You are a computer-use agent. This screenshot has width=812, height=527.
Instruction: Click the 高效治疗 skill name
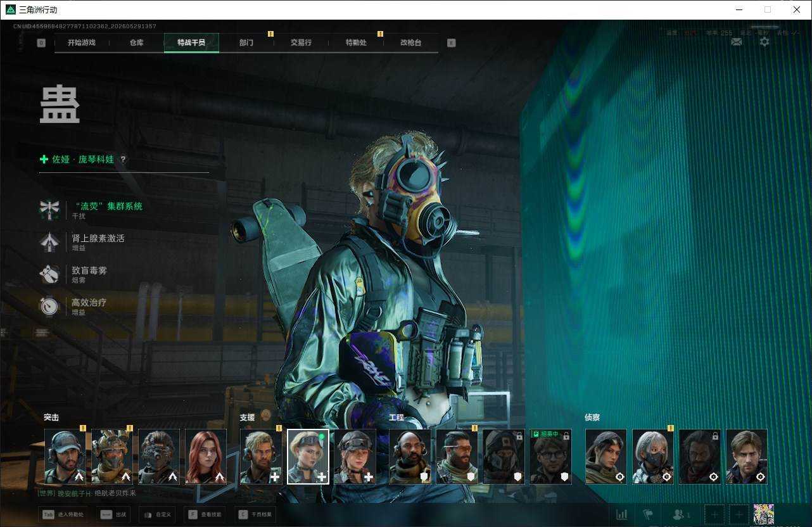point(89,303)
